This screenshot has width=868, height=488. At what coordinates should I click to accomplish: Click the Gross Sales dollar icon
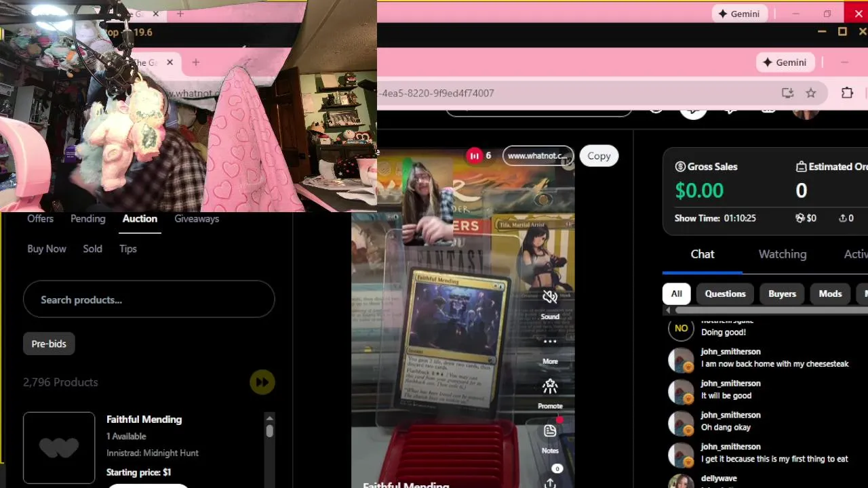[680, 167]
